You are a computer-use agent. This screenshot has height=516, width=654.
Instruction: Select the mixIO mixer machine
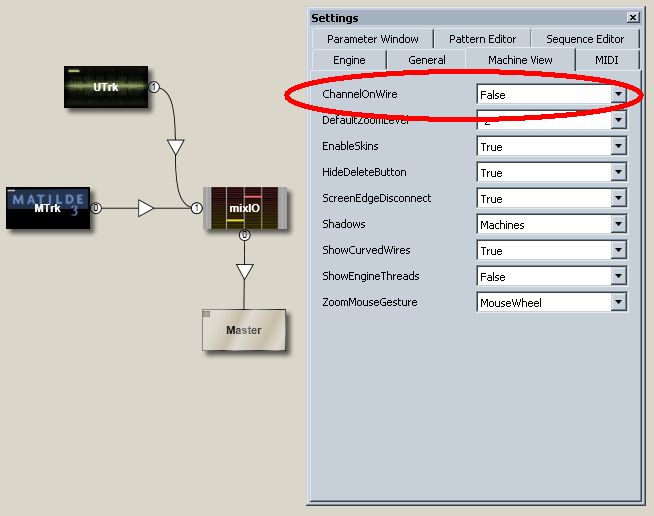(245, 208)
